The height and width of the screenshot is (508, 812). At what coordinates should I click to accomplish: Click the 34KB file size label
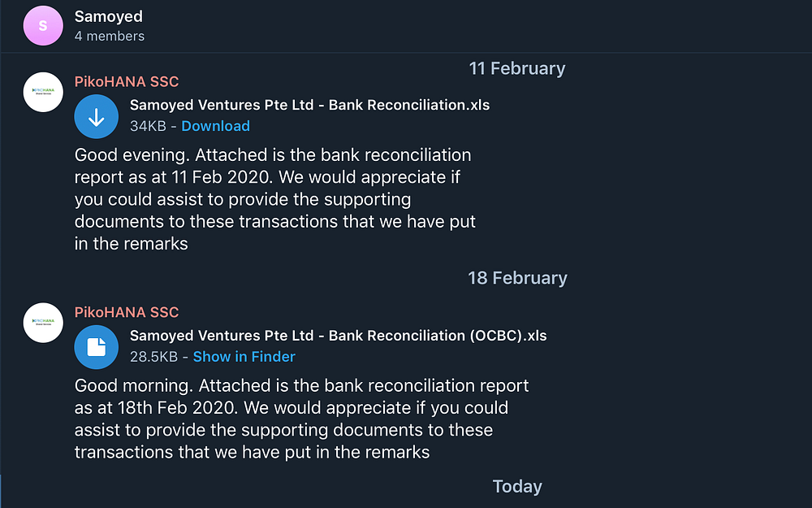[147, 126]
